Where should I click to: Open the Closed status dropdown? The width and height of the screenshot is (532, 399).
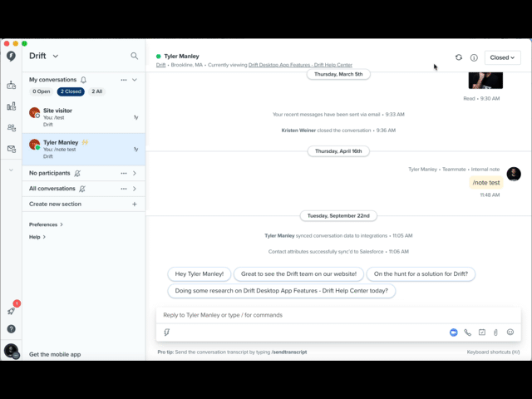click(x=502, y=57)
